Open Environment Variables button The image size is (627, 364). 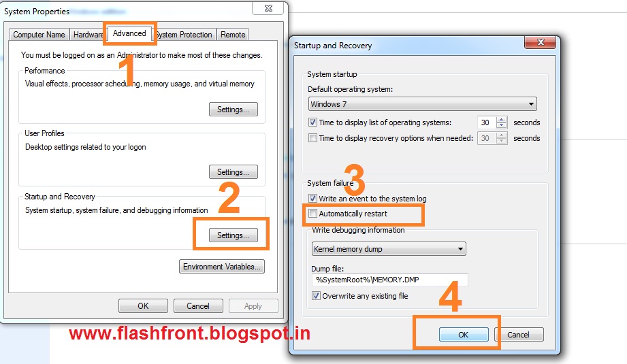pyautogui.click(x=222, y=267)
